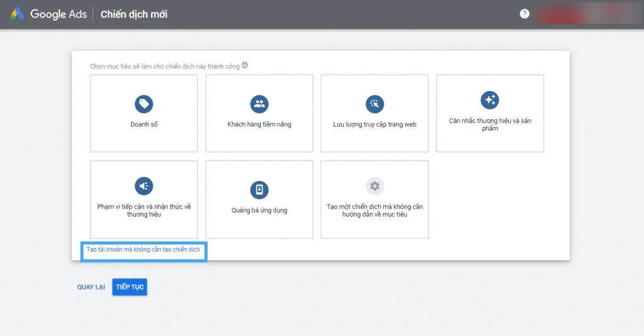Click the 'Chiến dịch mới' header title
Screen dimensions: 644x336
[134, 14]
